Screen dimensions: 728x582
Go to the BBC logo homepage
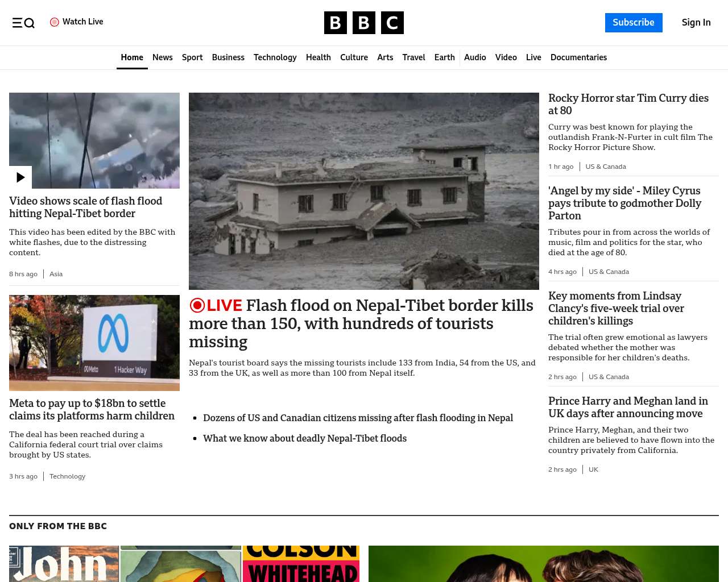(364, 23)
